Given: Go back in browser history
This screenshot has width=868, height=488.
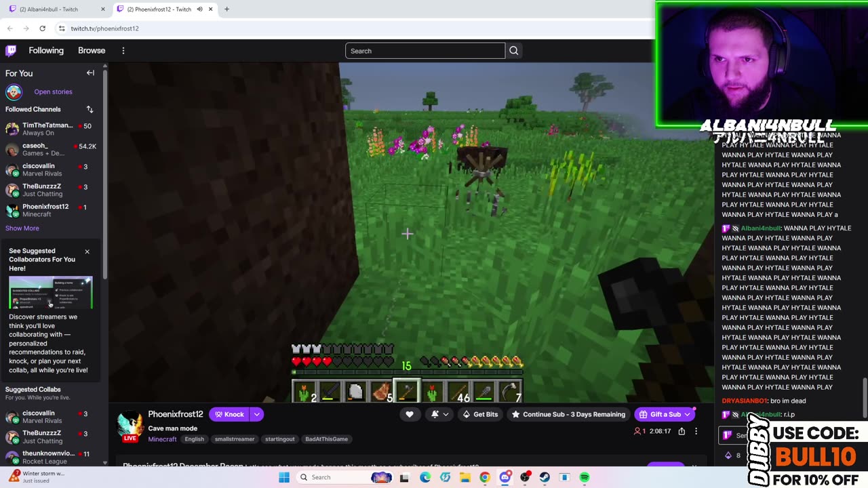Looking at the screenshot, I should pyautogui.click(x=9, y=28).
